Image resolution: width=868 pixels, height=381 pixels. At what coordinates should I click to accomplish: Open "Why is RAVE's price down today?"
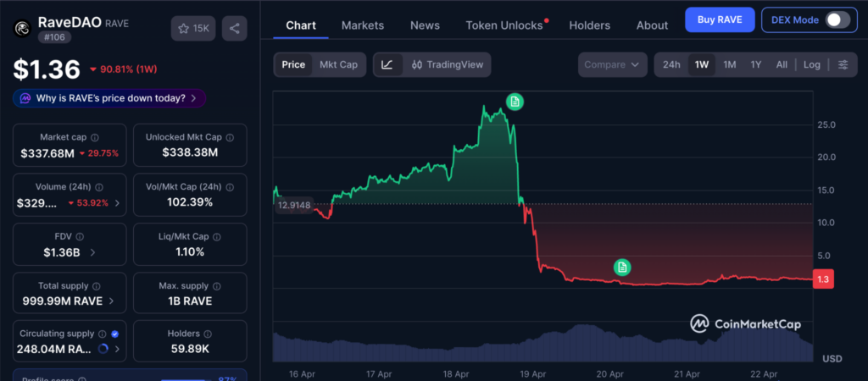(109, 98)
